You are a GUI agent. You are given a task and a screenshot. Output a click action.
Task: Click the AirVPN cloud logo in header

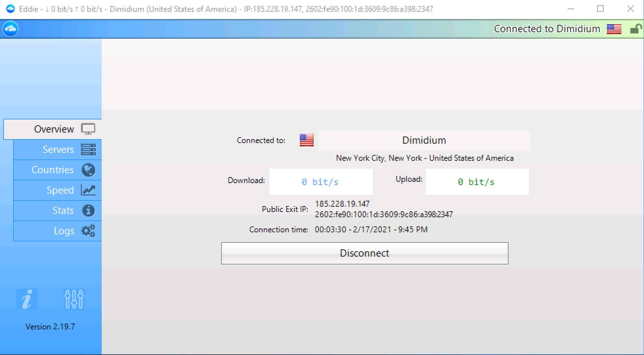pyautogui.click(x=10, y=29)
